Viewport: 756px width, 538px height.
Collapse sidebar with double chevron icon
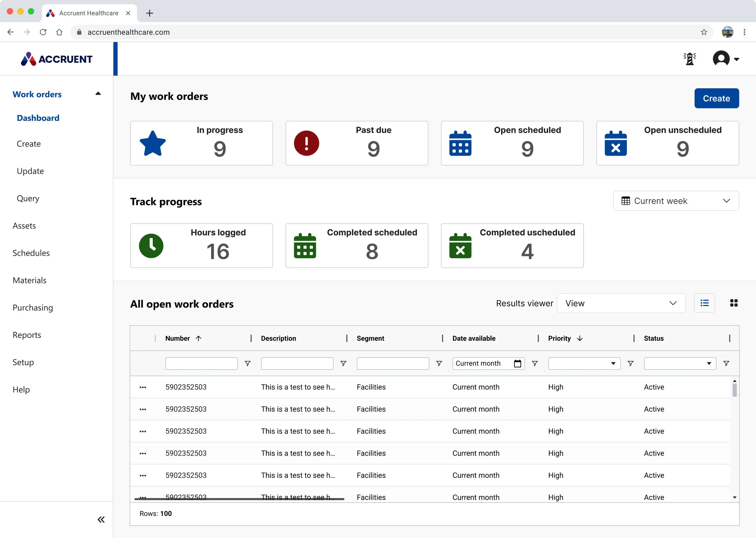coord(101,520)
